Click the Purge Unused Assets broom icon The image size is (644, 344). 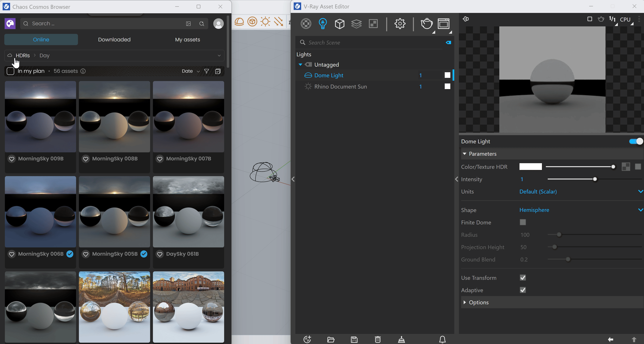point(402,339)
